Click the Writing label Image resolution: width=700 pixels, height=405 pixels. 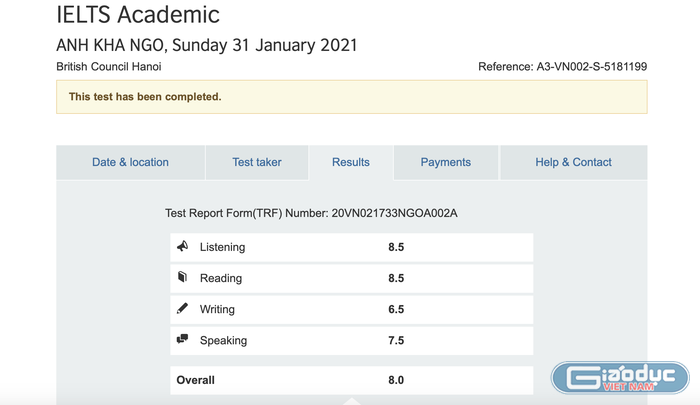217,309
